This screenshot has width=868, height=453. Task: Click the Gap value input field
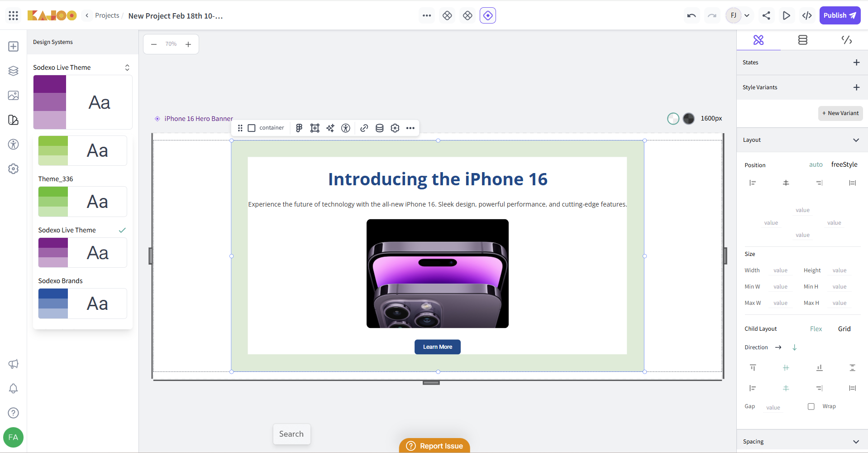click(x=773, y=408)
